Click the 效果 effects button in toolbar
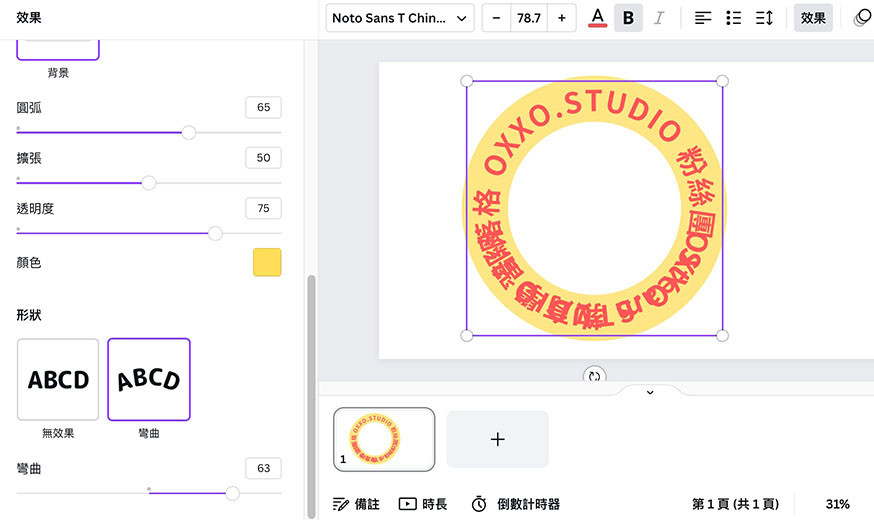Screen dimensions: 874x520 pos(813,18)
